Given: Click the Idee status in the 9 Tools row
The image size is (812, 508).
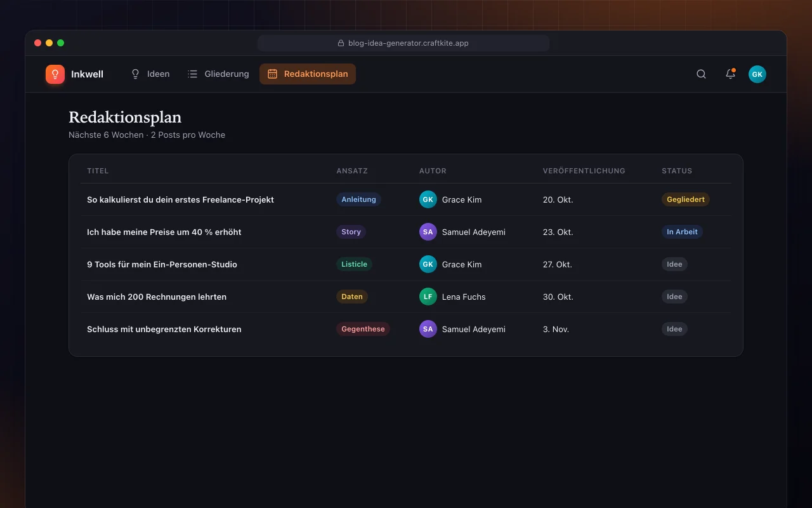Looking at the screenshot, I should (x=674, y=264).
